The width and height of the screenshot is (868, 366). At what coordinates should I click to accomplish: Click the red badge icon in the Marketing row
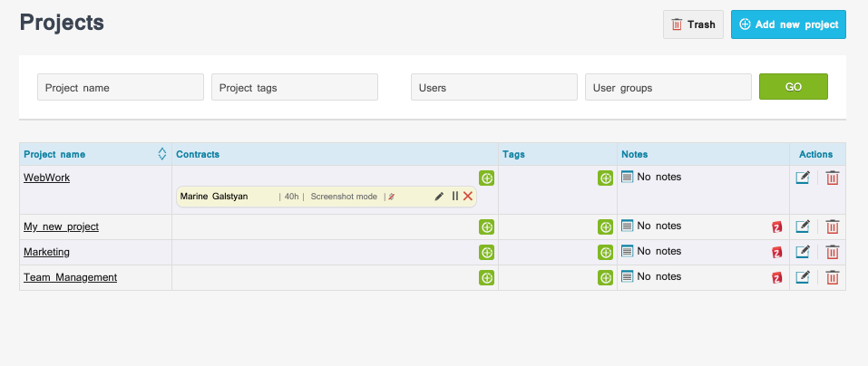(776, 253)
